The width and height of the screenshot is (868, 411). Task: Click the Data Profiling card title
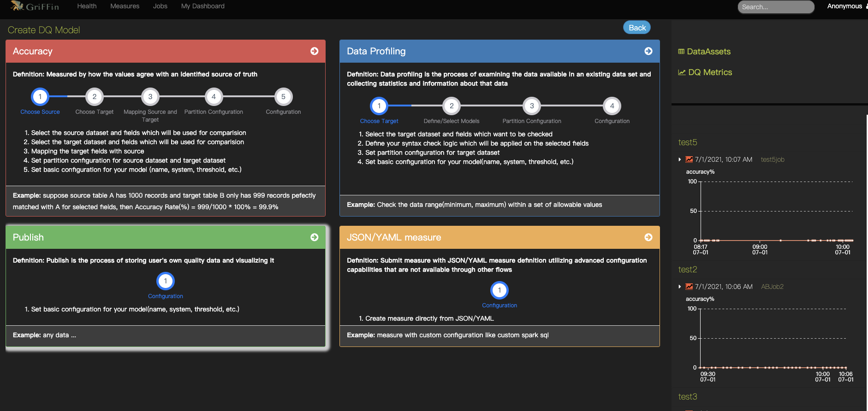pyautogui.click(x=376, y=51)
